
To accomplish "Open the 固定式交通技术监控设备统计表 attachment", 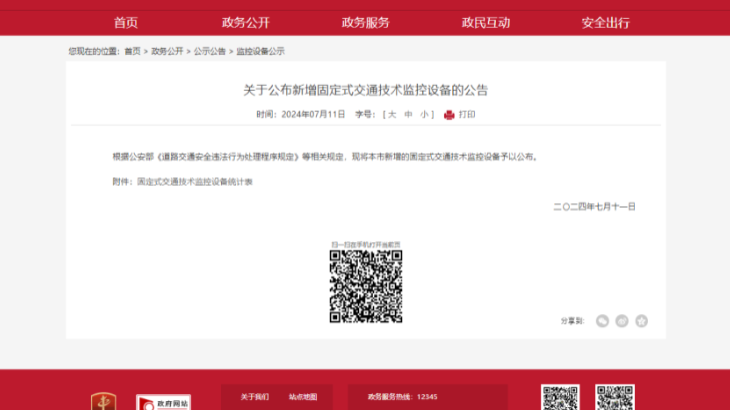I will click(195, 181).
